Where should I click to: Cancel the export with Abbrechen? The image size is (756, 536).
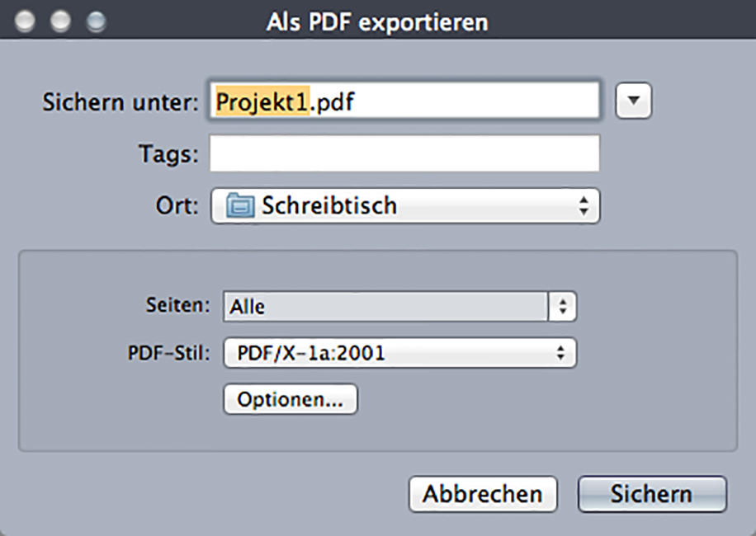click(x=483, y=494)
